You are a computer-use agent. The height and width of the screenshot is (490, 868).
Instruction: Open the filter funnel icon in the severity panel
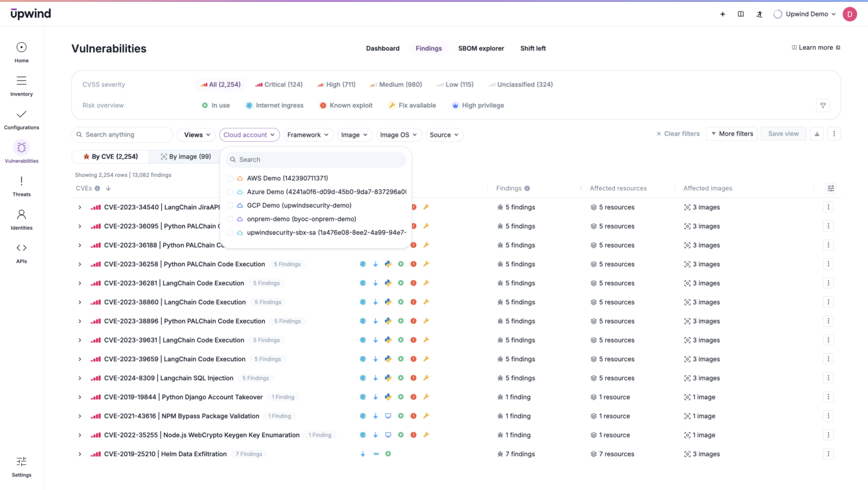coord(823,105)
